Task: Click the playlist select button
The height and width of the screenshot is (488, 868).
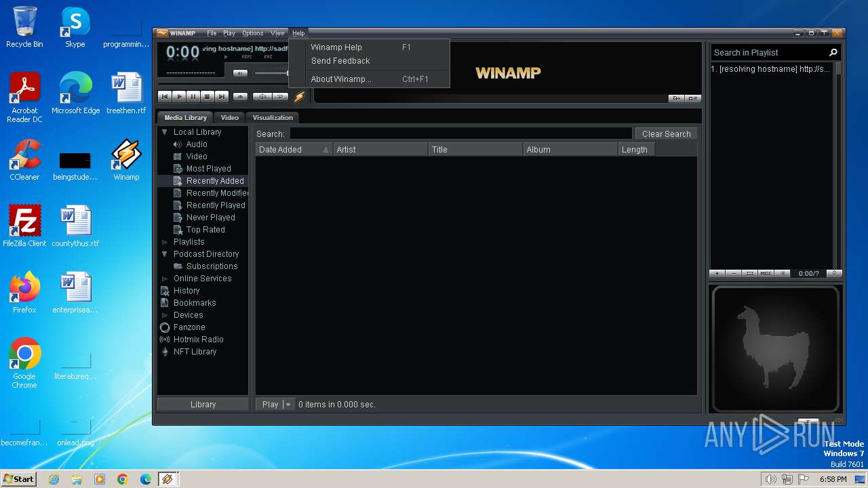Action: 750,274
